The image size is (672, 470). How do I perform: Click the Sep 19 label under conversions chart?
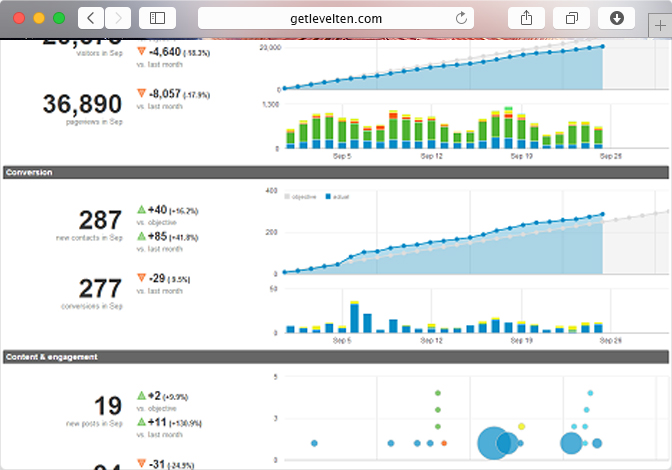(522, 340)
